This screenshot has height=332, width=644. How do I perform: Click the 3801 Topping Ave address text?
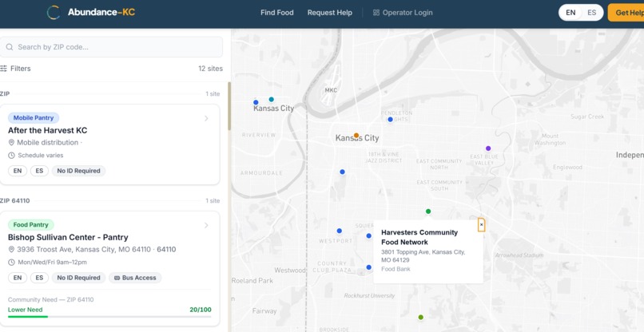click(423, 256)
